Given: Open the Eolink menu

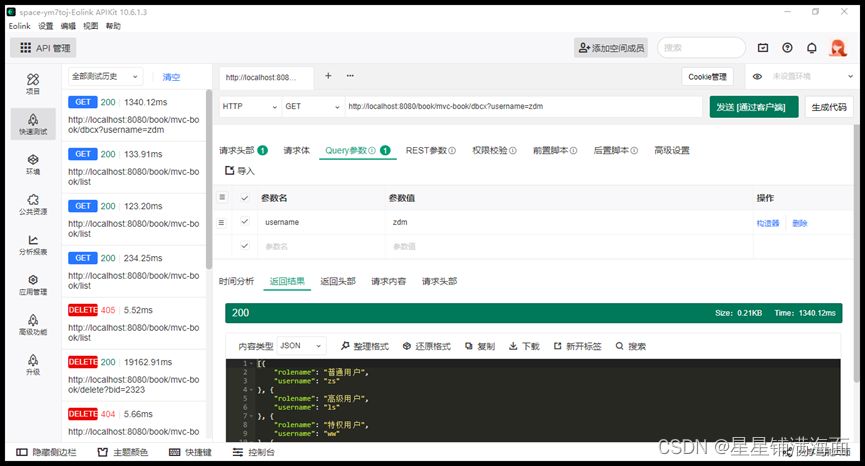Looking at the screenshot, I should pos(19,26).
